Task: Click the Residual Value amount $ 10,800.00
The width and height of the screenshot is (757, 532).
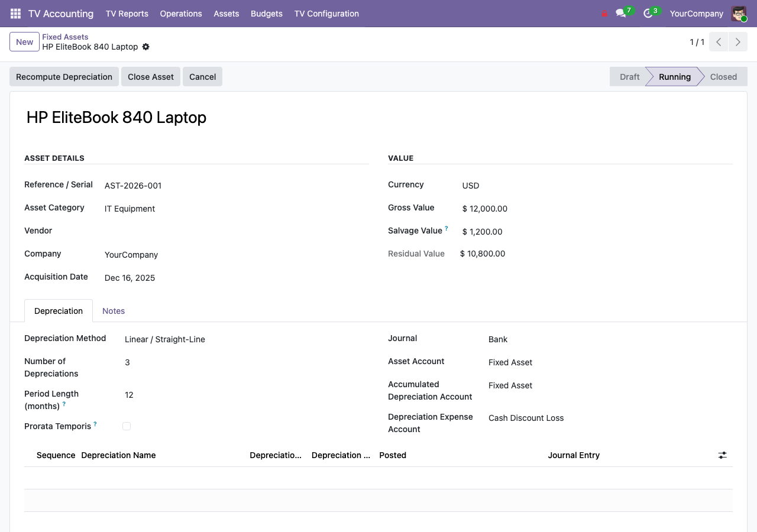Action: click(483, 254)
